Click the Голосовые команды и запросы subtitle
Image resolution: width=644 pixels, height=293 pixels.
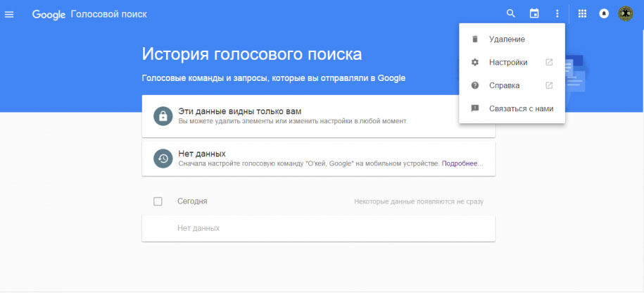[274, 78]
